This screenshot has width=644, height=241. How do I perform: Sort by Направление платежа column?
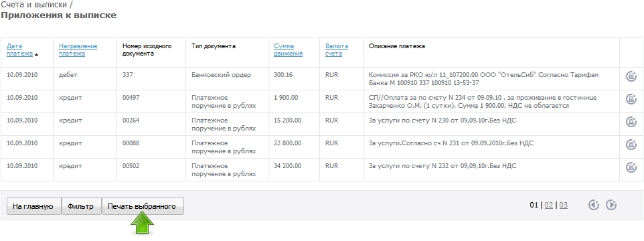point(78,50)
